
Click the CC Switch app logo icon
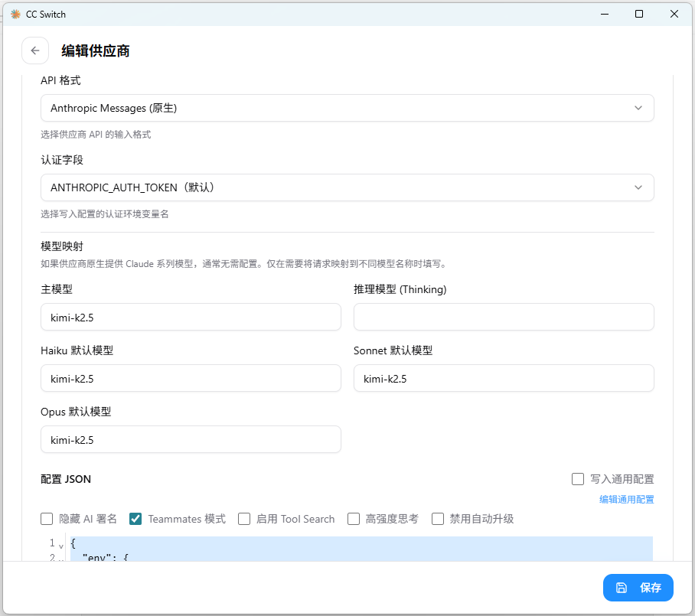coord(15,14)
